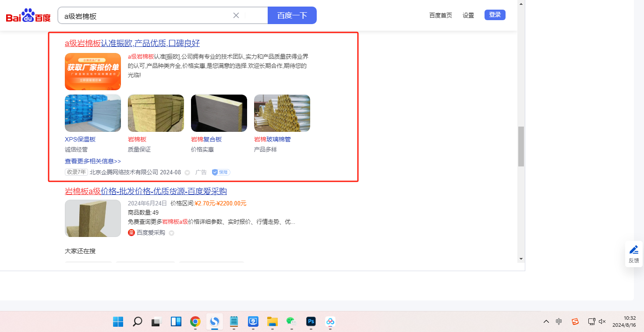Click the 岩棉玻璃棉管 link
This screenshot has width=644, height=332.
point(272,139)
